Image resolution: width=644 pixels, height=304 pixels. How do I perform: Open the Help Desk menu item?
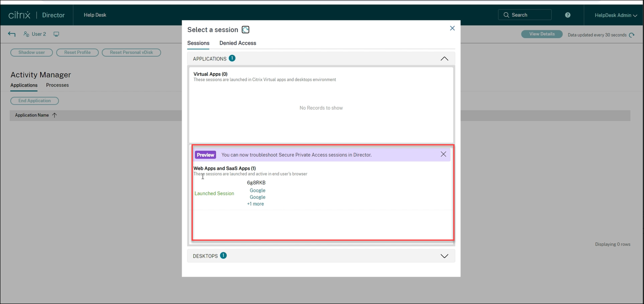point(95,15)
